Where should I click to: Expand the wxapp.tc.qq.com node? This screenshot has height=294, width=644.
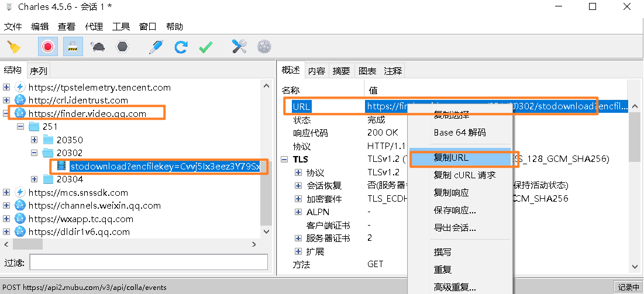pos(6,219)
